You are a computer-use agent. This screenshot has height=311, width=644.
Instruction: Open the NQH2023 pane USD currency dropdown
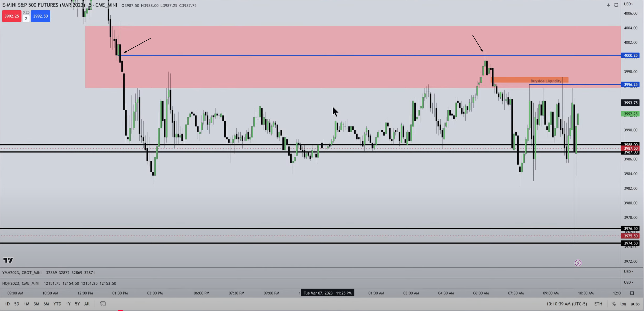click(x=628, y=282)
